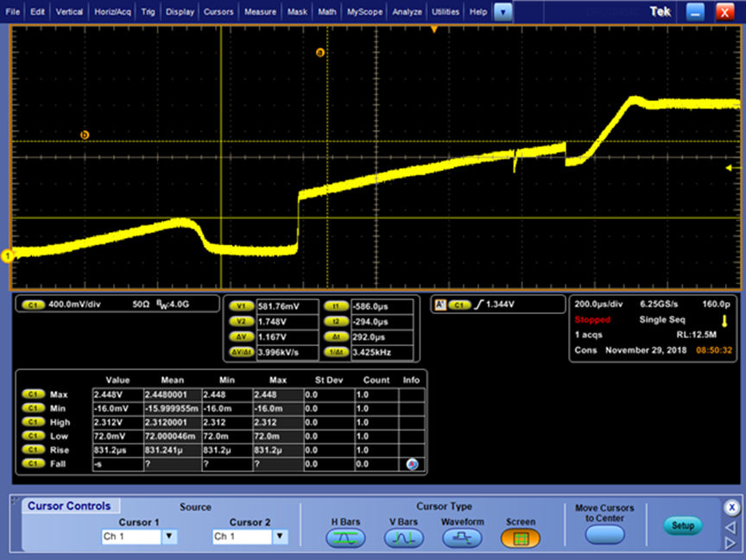Open the Vertical menu
The width and height of the screenshot is (746, 560).
(x=69, y=12)
